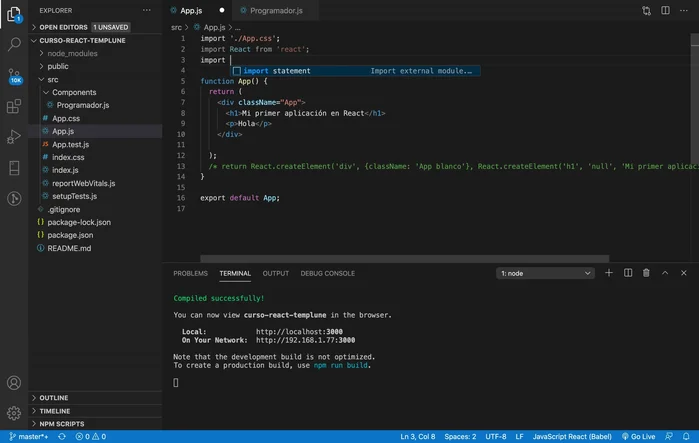Image resolution: width=699 pixels, height=443 pixels.
Task: Split the editor to the right
Action: click(665, 10)
